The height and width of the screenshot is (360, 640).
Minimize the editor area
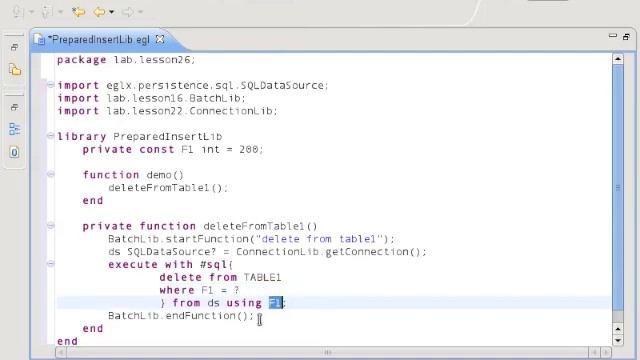[613, 36]
